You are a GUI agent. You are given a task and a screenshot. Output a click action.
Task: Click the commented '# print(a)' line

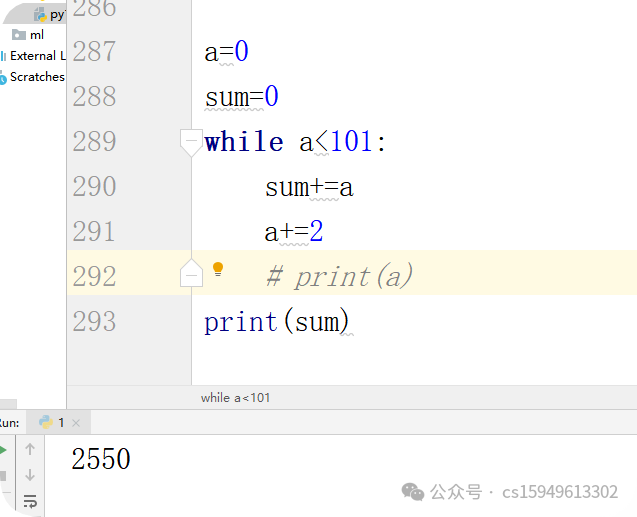point(339,277)
